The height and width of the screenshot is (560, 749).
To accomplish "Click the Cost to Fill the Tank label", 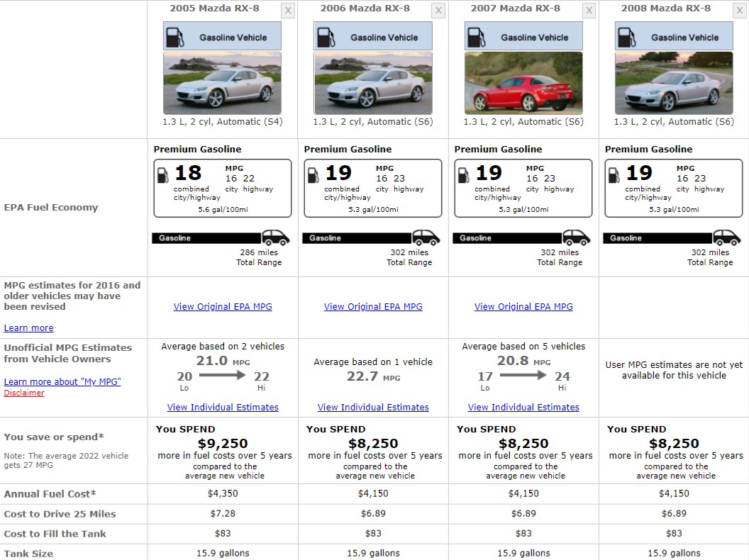I will pyautogui.click(x=55, y=534).
